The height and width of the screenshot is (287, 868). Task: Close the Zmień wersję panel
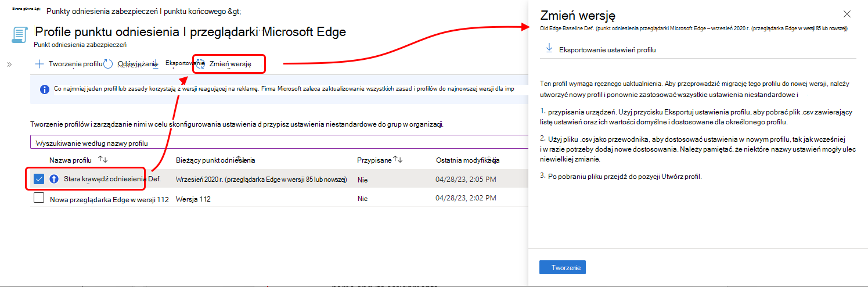point(847,14)
